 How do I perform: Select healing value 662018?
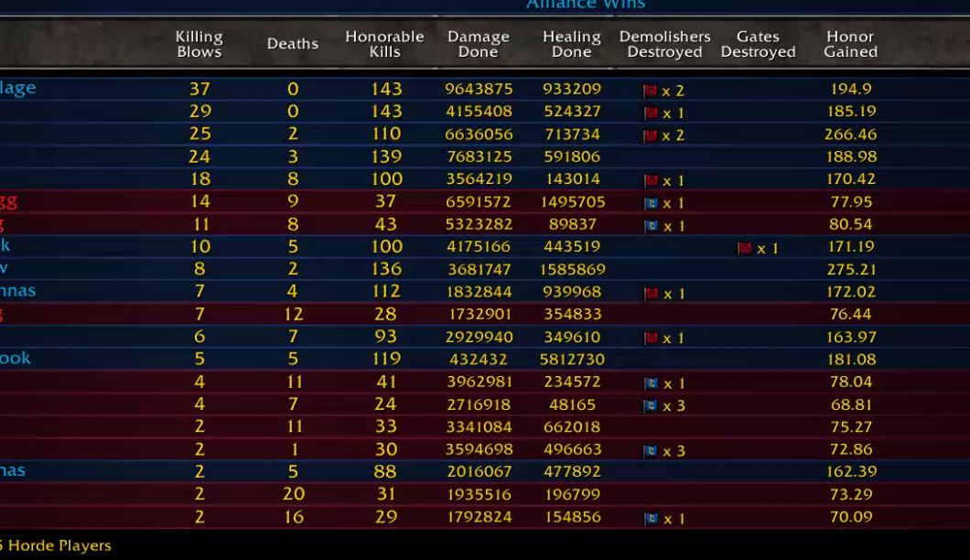572,426
